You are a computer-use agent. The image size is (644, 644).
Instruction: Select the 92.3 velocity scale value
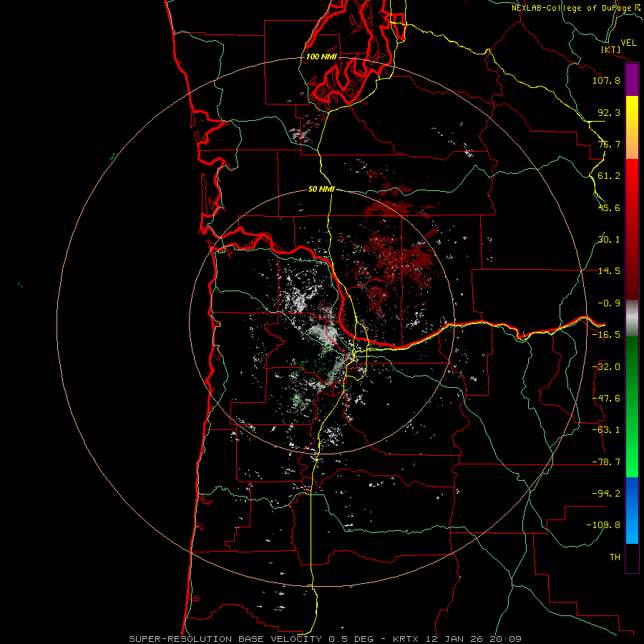[609, 112]
